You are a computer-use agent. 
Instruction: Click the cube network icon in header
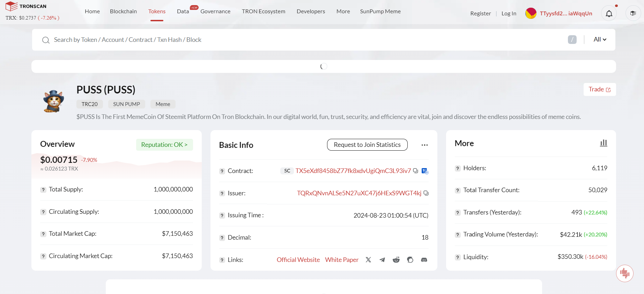(x=633, y=13)
